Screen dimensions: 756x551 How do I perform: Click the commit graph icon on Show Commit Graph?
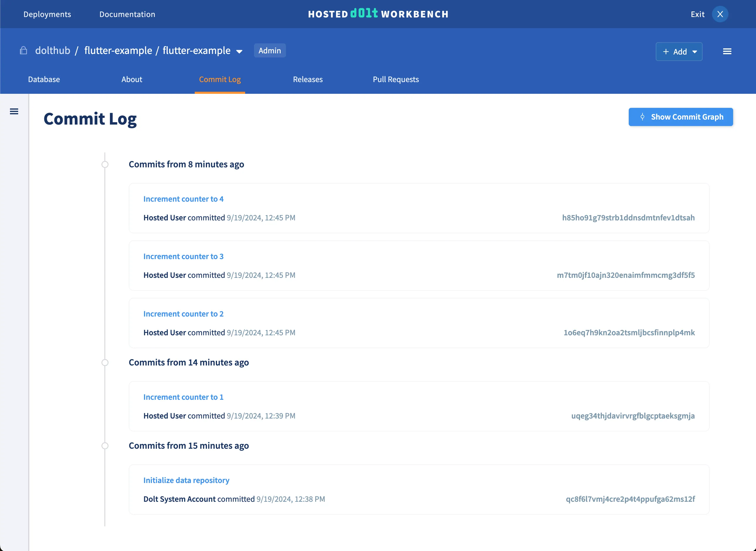[x=642, y=117]
